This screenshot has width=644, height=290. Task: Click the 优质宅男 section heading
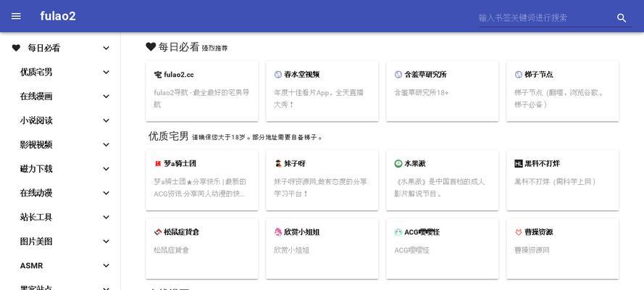(168, 136)
